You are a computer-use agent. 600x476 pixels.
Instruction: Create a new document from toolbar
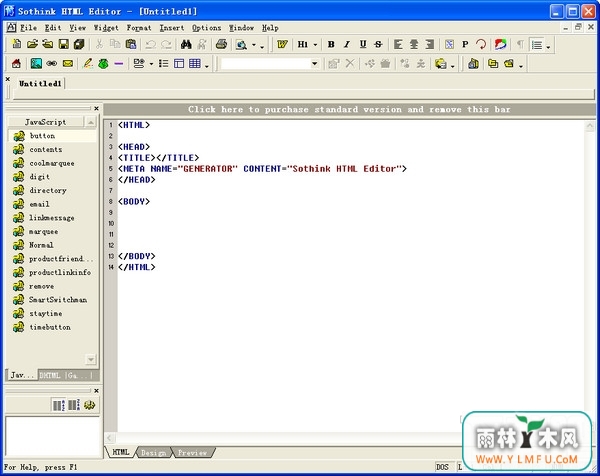[x=16, y=44]
